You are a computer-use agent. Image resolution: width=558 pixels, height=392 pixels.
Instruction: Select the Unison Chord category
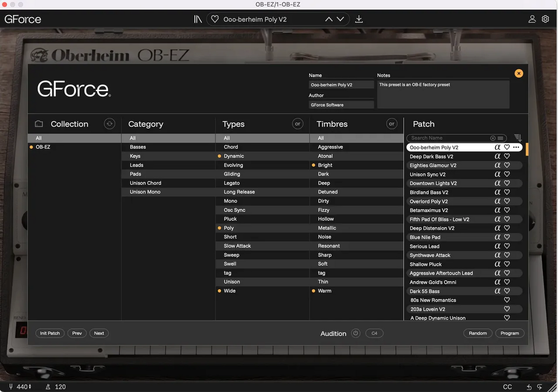pos(168,183)
